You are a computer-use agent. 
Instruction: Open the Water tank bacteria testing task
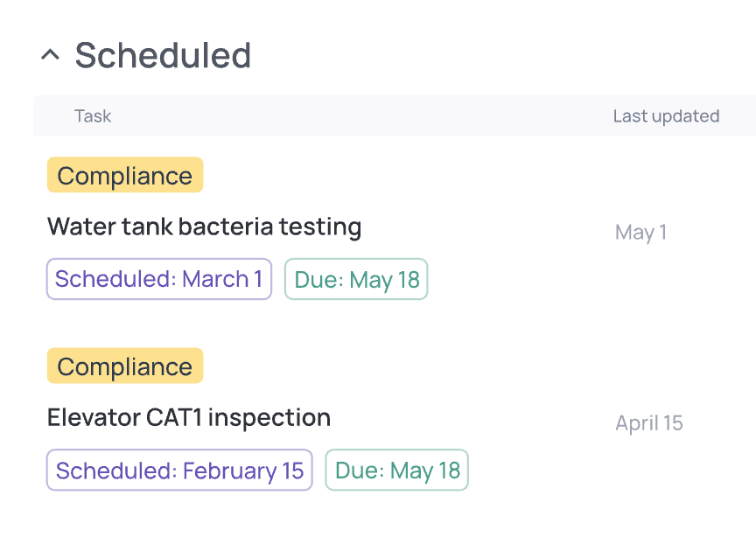204,227
